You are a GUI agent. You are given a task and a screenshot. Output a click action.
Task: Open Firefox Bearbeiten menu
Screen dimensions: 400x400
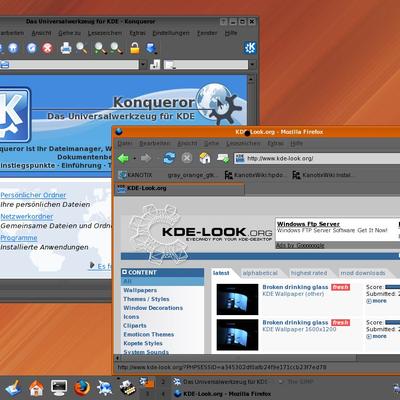[155, 143]
